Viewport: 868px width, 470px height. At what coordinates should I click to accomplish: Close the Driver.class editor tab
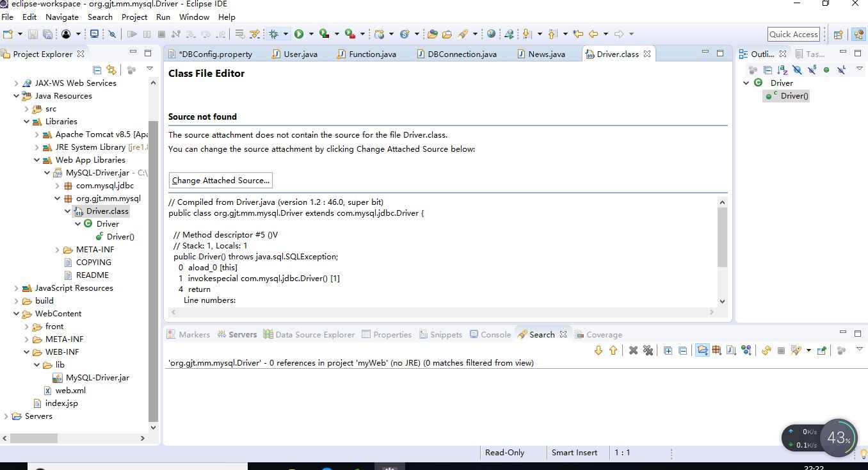pos(647,54)
